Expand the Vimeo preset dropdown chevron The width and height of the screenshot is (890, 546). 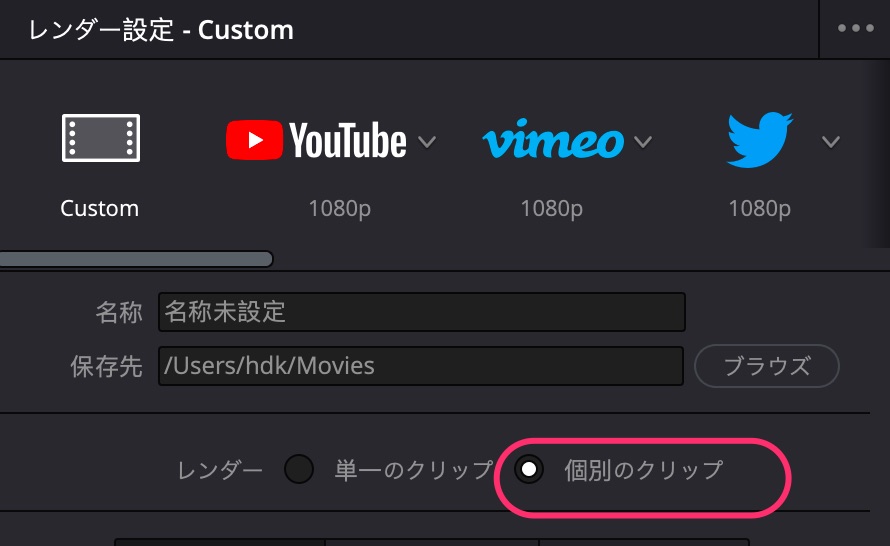click(x=643, y=141)
